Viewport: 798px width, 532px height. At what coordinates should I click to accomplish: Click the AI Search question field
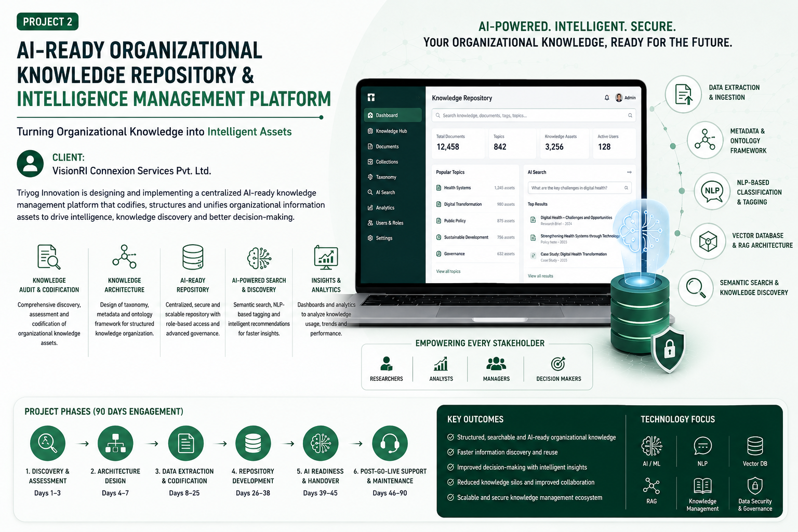coord(579,188)
